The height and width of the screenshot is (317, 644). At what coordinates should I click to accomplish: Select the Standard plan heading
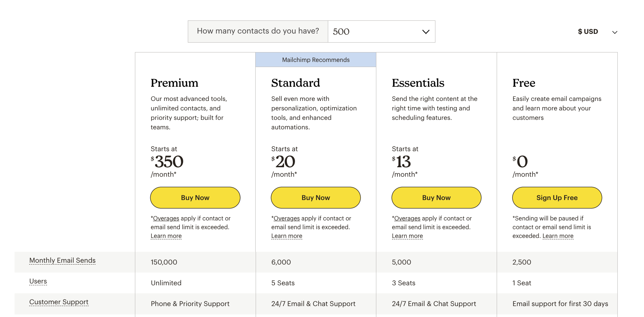click(x=295, y=83)
